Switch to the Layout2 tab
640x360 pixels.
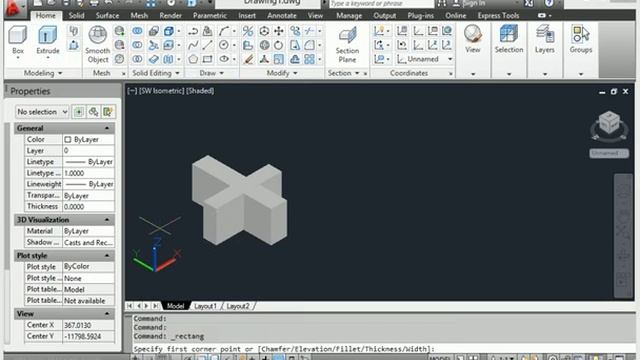[x=238, y=306]
